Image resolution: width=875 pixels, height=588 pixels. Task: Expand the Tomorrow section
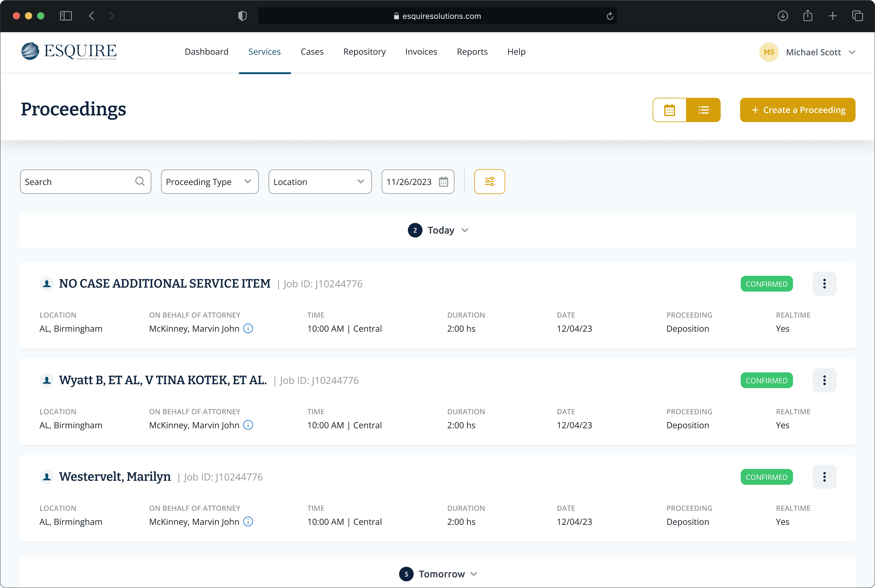474,574
